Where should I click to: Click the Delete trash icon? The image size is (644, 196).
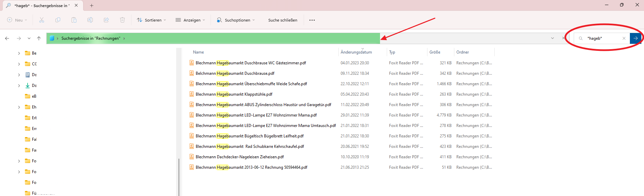tap(122, 20)
